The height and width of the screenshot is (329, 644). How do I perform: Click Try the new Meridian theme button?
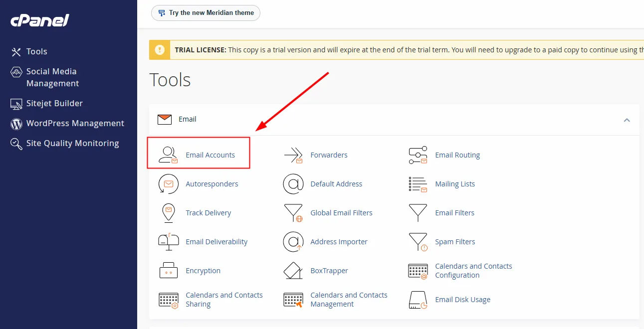click(206, 13)
